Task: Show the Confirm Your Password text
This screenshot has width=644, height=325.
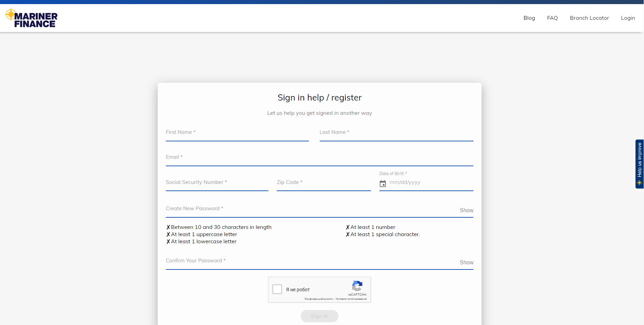Action: [466, 263]
